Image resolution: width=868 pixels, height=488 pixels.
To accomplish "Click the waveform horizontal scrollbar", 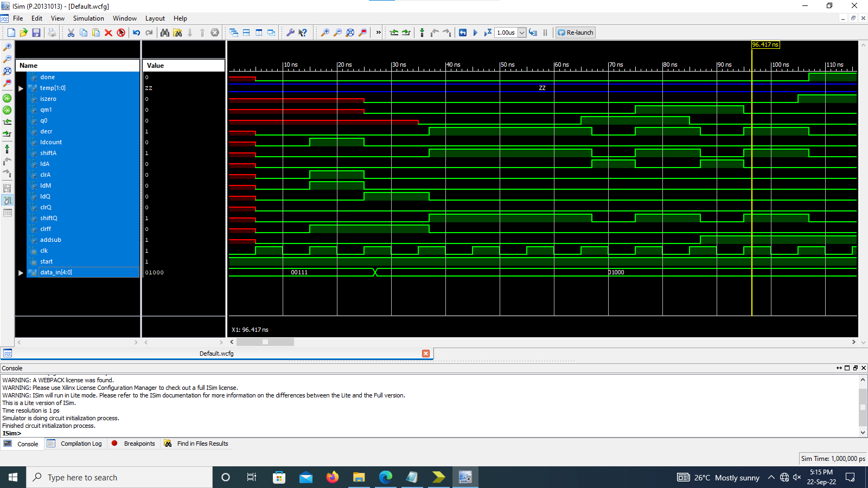I will click(265, 342).
